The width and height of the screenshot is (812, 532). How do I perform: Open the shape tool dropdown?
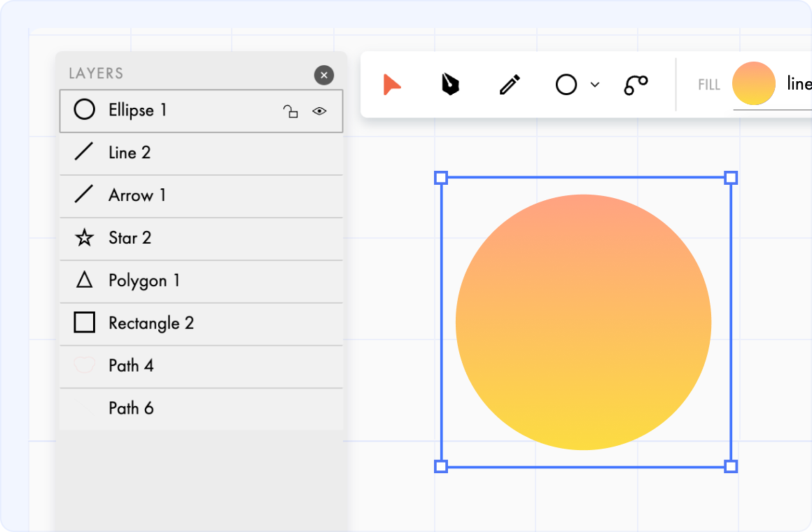coord(594,84)
